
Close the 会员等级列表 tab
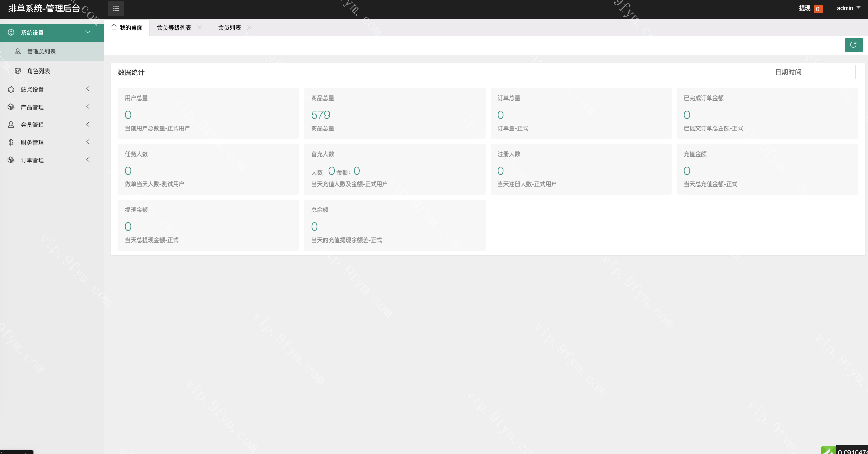click(199, 28)
